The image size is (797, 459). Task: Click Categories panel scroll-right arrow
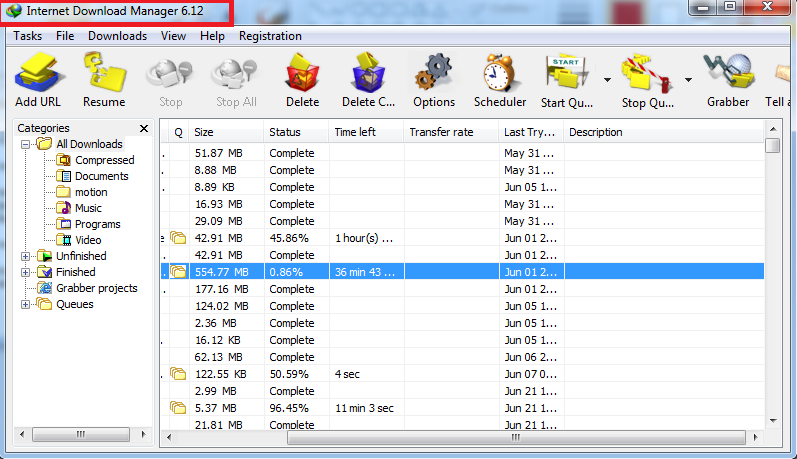143,435
